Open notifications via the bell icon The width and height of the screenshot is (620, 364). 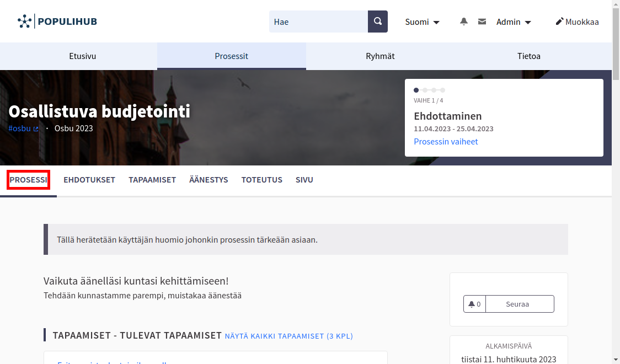pyautogui.click(x=463, y=22)
